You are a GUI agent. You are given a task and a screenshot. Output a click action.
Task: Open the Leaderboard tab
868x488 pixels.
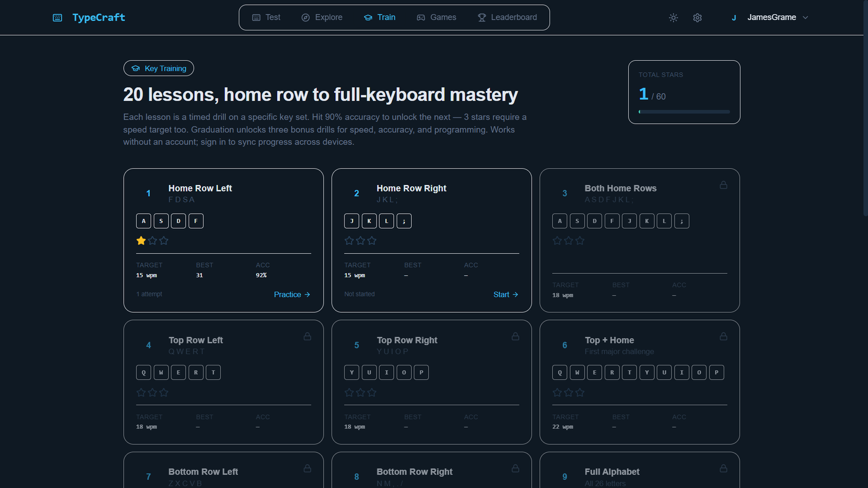[x=507, y=17]
